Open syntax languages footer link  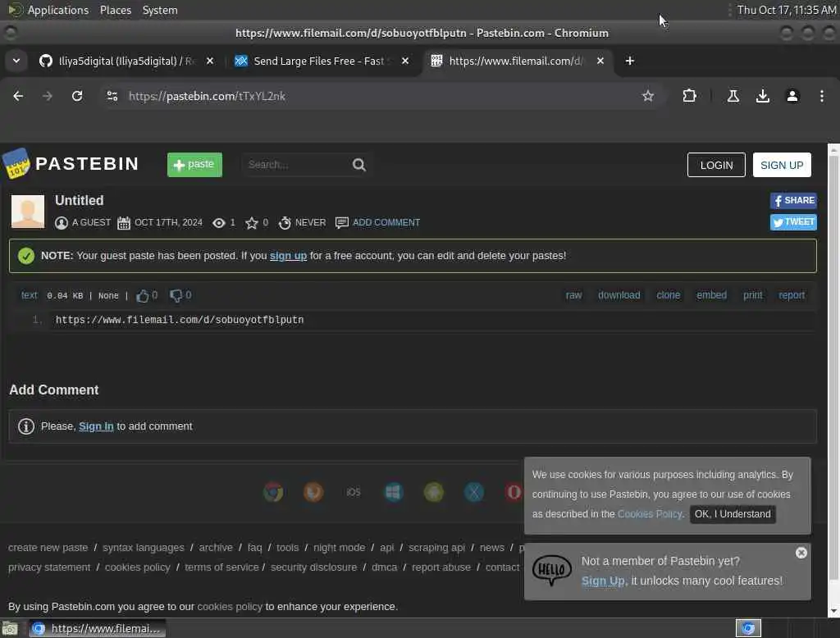[x=144, y=548]
